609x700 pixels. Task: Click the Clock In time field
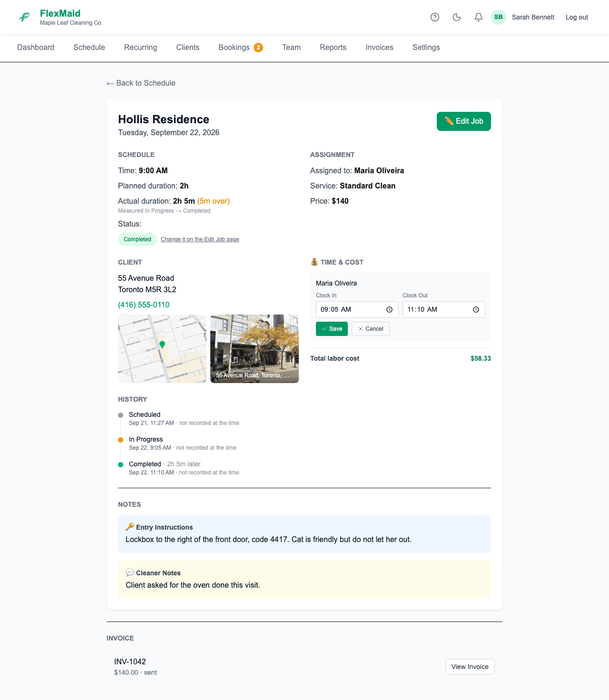pyautogui.click(x=357, y=310)
